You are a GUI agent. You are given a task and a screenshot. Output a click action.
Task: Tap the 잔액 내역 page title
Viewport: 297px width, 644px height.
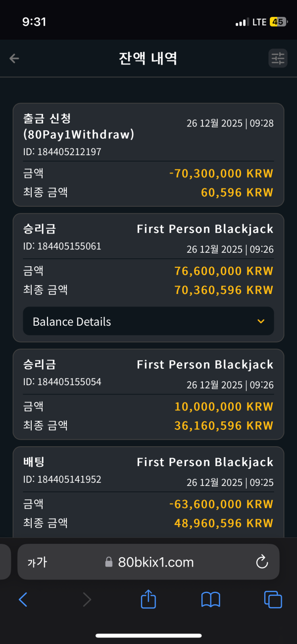pos(148,59)
